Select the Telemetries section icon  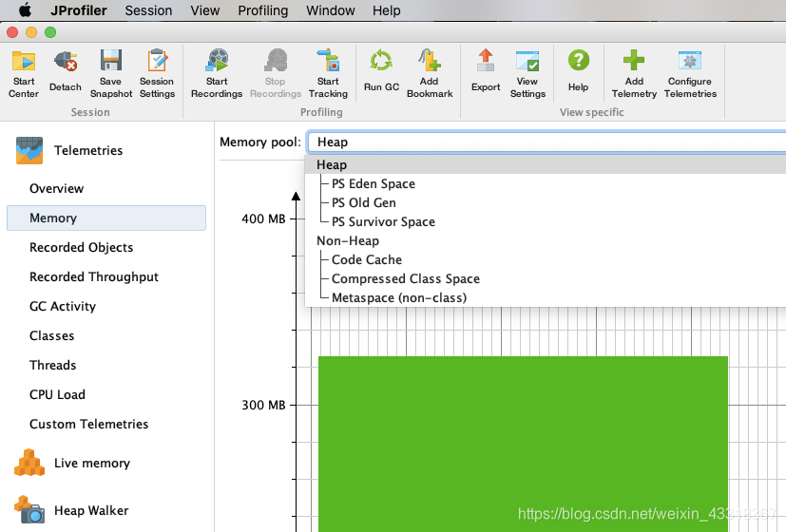29,150
